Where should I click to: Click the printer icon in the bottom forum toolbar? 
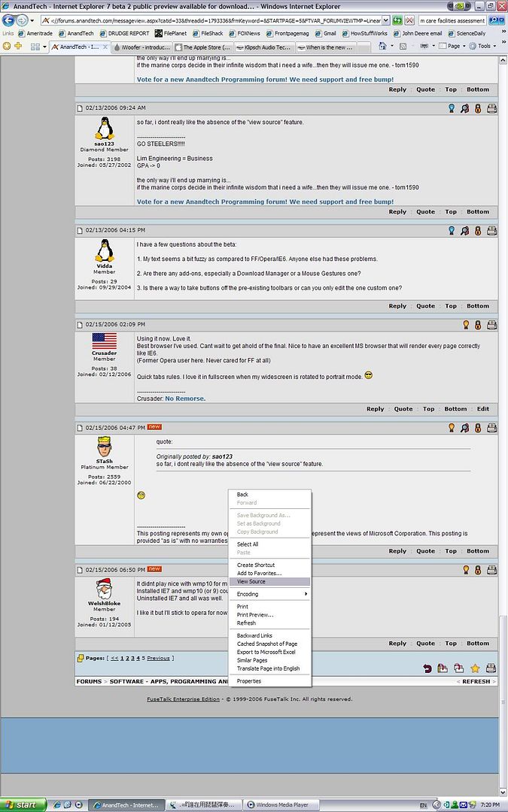[x=491, y=668]
